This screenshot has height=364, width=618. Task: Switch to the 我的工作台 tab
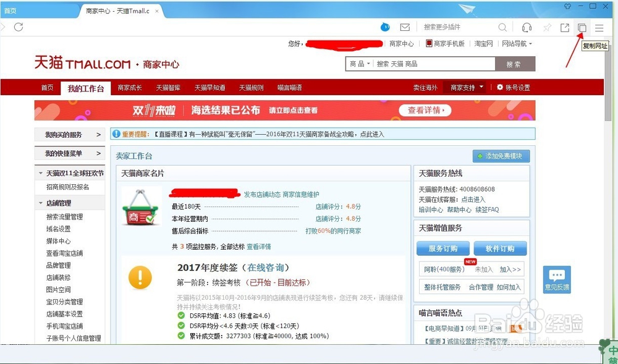click(x=85, y=87)
